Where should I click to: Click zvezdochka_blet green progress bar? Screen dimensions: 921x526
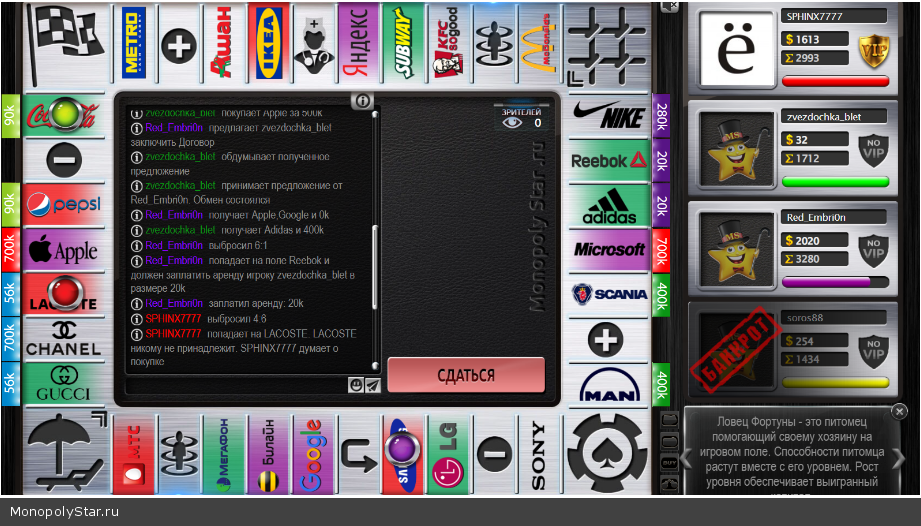tap(835, 182)
